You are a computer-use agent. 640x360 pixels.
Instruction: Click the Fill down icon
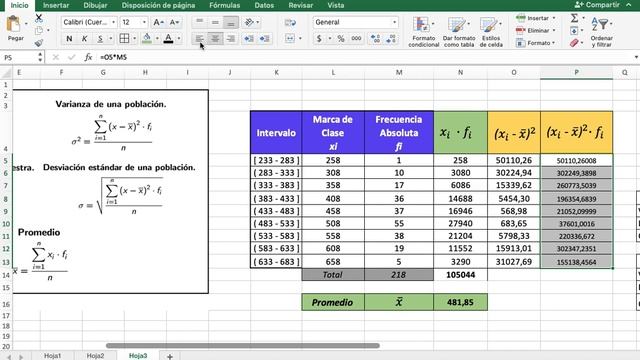click(x=574, y=31)
